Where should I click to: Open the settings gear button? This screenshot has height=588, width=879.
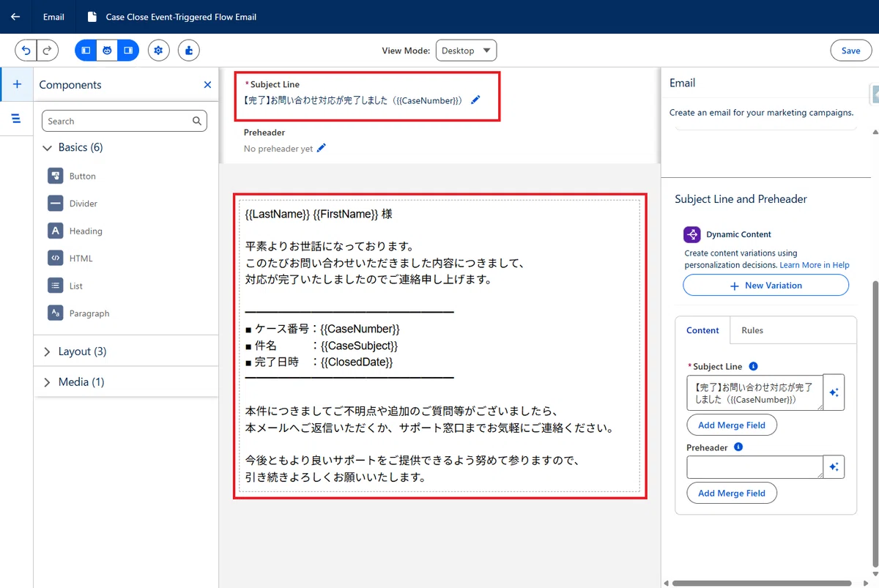coord(159,51)
